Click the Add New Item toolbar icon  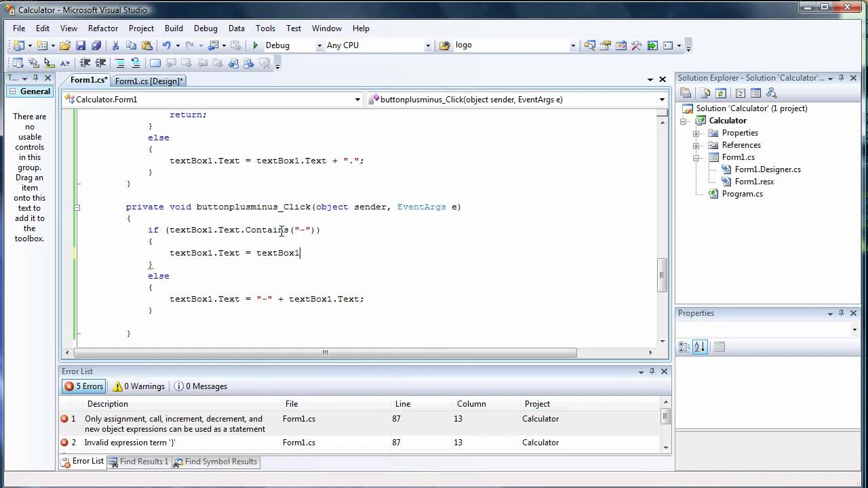pos(42,45)
